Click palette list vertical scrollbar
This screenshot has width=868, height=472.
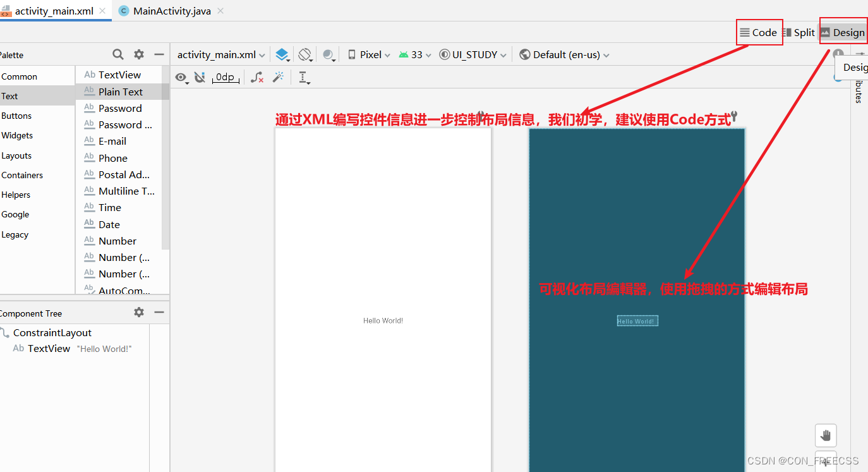pos(166,158)
